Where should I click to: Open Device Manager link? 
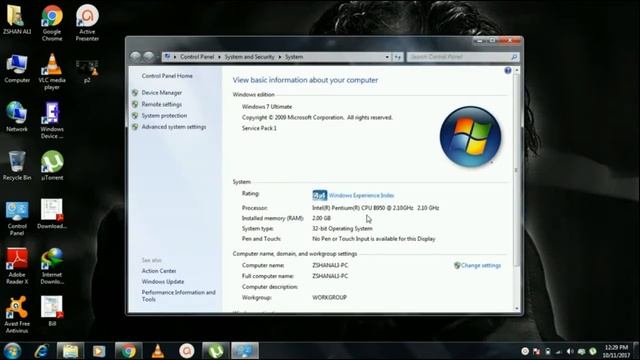click(x=162, y=93)
